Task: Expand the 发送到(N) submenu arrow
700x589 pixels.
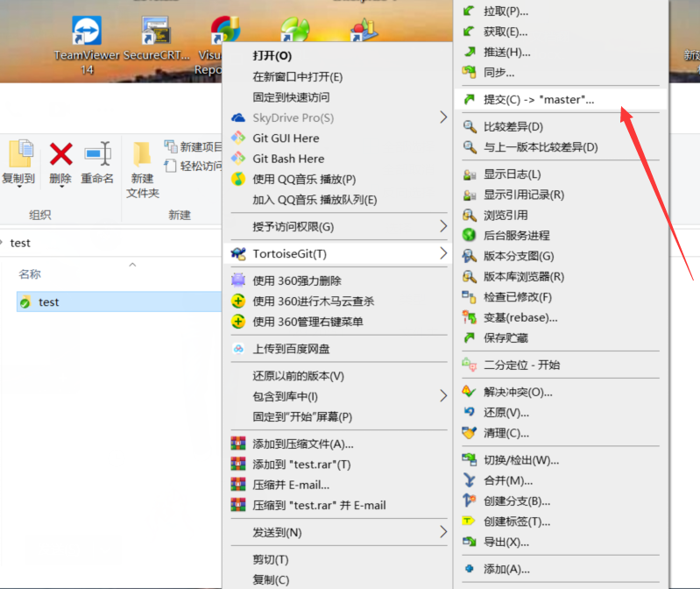Action: 442,532
